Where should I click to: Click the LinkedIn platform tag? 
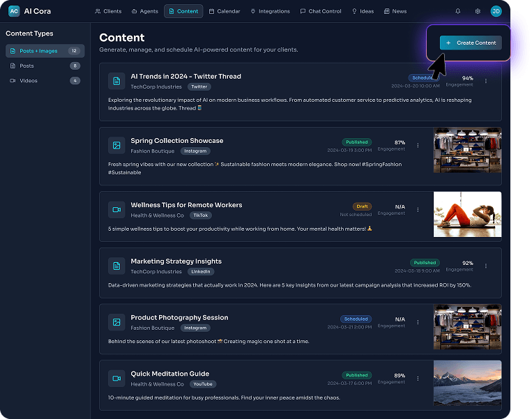pos(201,272)
